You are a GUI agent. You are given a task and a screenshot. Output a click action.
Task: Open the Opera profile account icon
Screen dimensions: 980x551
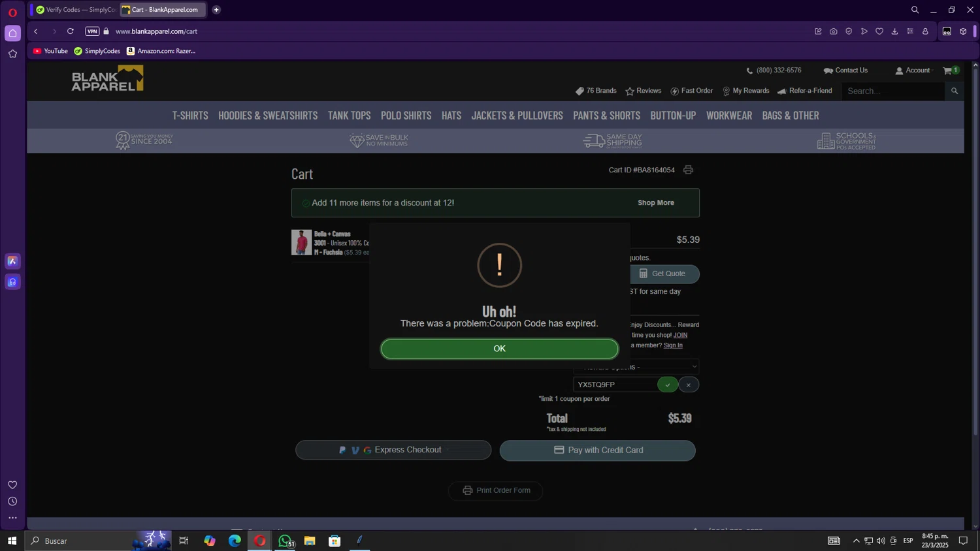[925, 31]
